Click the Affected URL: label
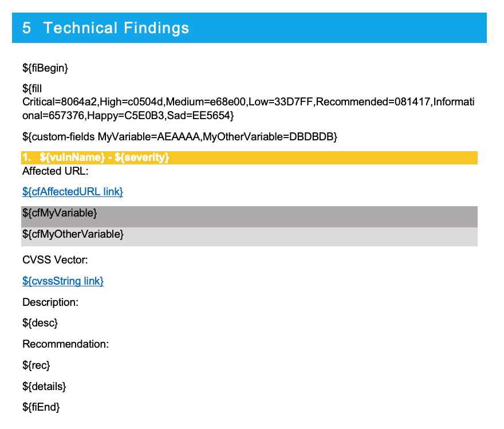Screen dimensions: 504x429 pyautogui.click(x=56, y=171)
